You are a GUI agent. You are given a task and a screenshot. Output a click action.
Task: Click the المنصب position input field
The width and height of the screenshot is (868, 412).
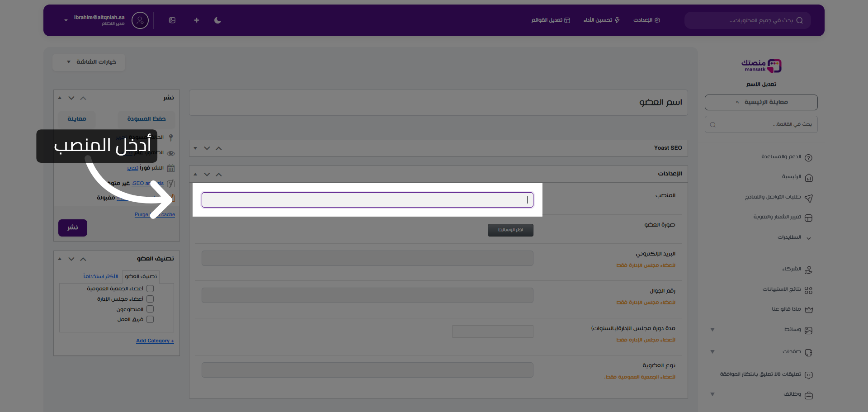point(367,200)
